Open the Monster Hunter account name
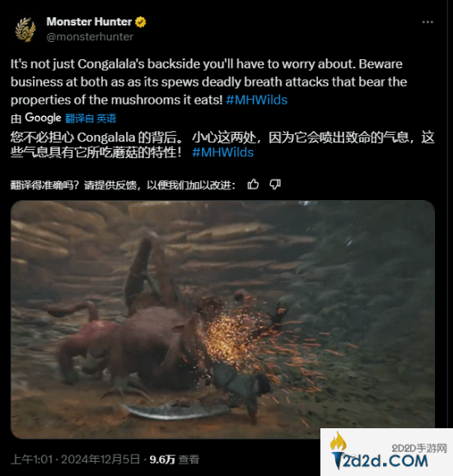453x476 pixels. (89, 21)
